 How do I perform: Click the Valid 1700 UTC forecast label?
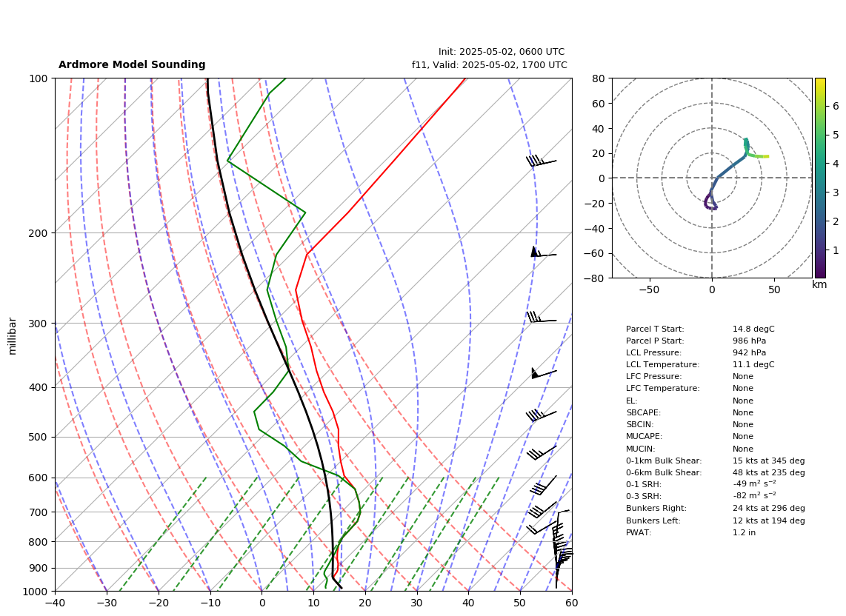pos(490,64)
